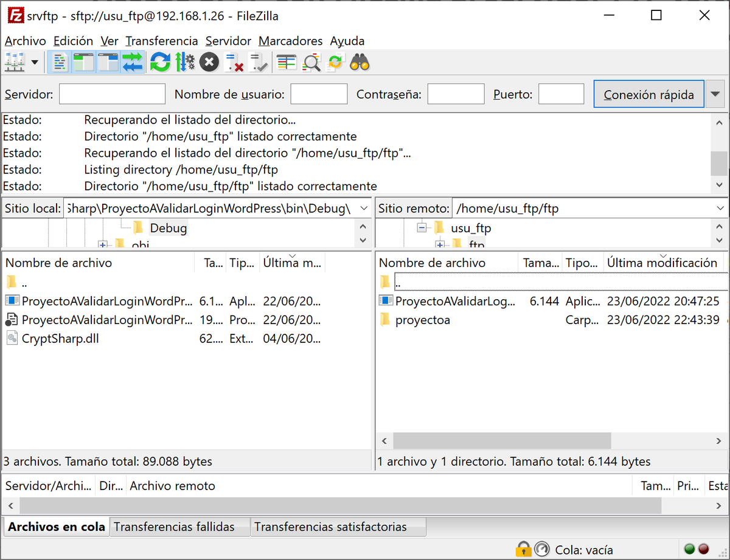Click the speed limits gauge icon

[542, 550]
